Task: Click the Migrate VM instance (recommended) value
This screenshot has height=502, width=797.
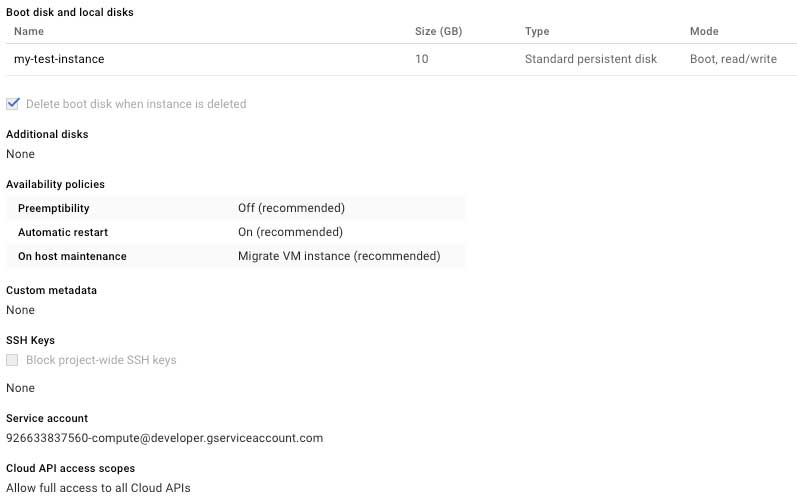Action: [x=339, y=256]
